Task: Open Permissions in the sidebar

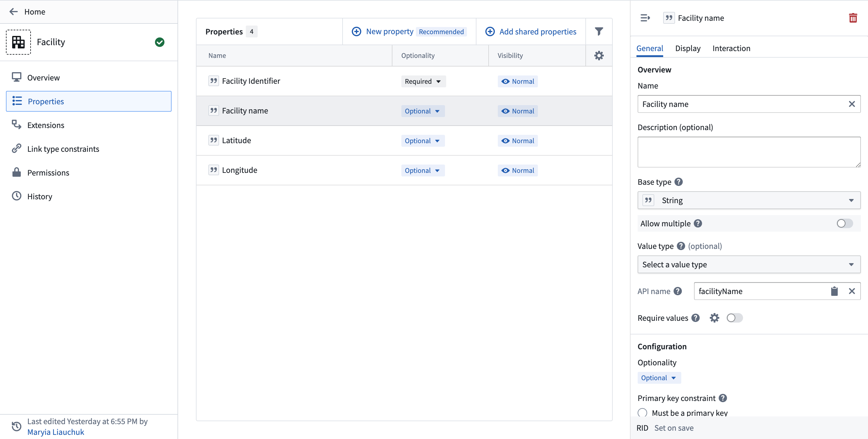Action: pos(89,173)
